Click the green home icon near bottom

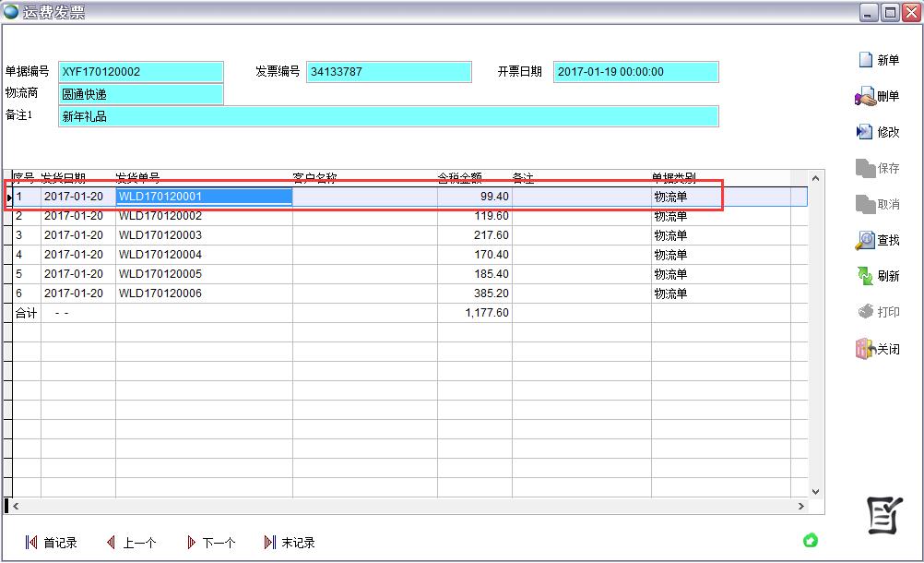(x=811, y=540)
